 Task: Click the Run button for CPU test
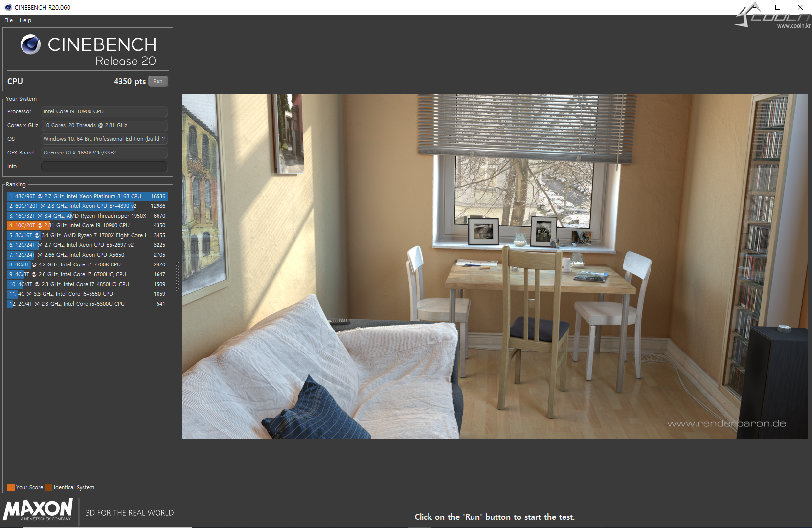tap(158, 81)
